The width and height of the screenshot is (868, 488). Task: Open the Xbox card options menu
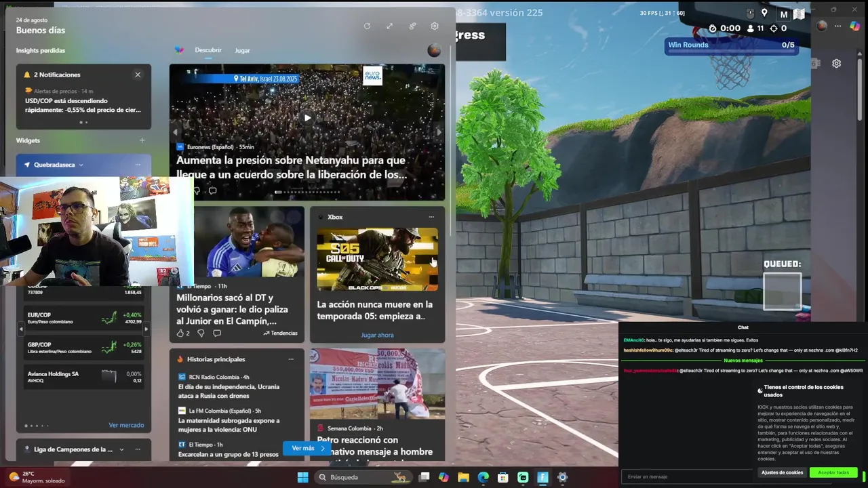click(431, 217)
